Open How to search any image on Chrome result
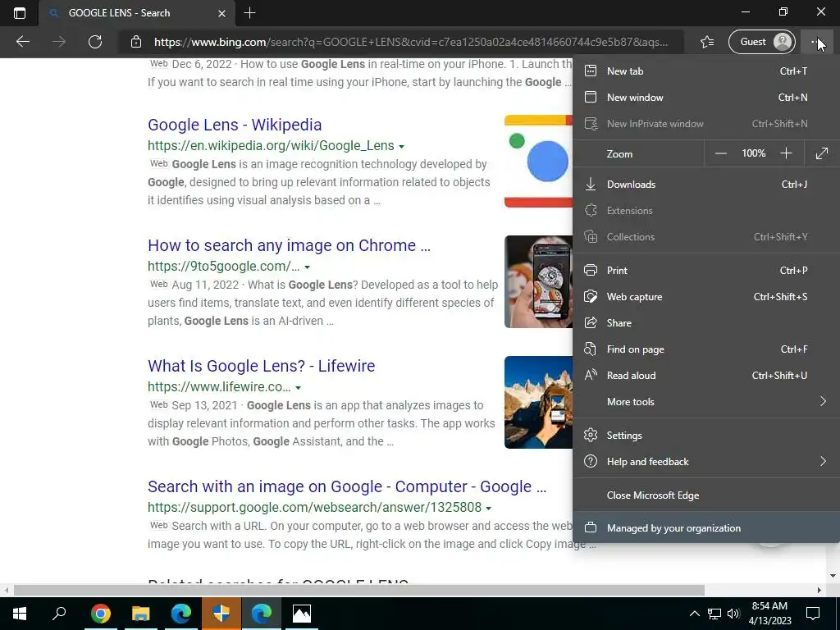Screen dimensions: 840x630 click(289, 245)
